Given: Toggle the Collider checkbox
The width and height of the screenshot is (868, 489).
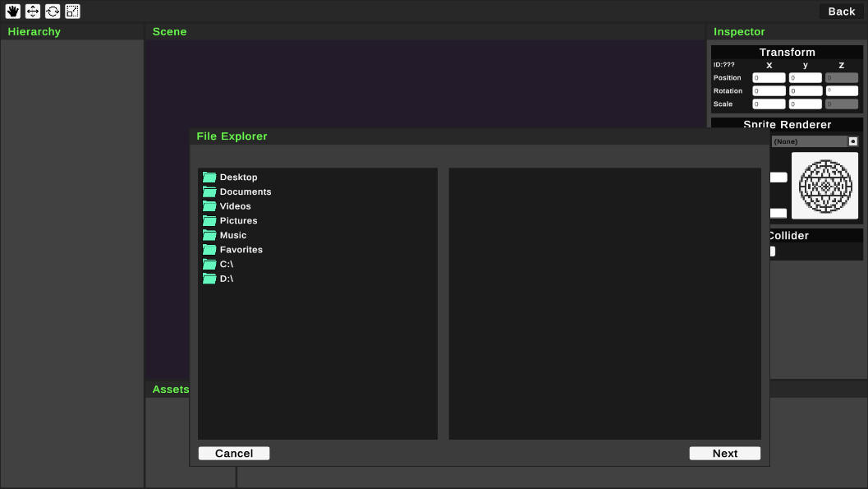Looking at the screenshot, I should pos(772,251).
